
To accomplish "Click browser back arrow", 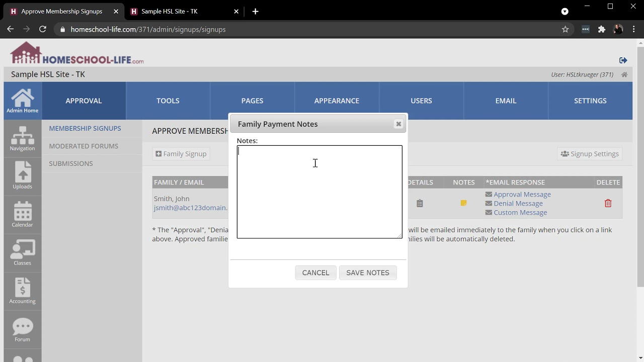I will [x=10, y=29].
